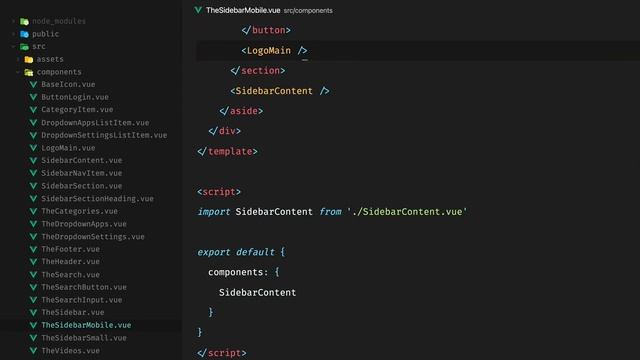
Task: Click Vue icon beside TheFooter.vue
Action: click(x=33, y=249)
